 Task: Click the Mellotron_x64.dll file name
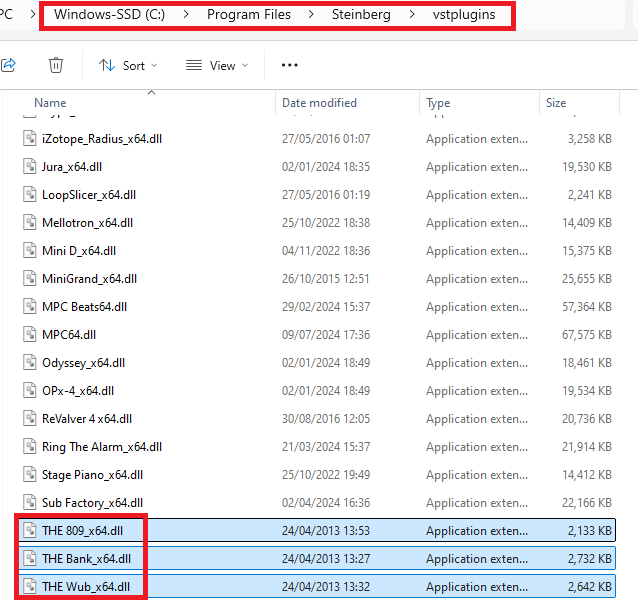(x=87, y=223)
